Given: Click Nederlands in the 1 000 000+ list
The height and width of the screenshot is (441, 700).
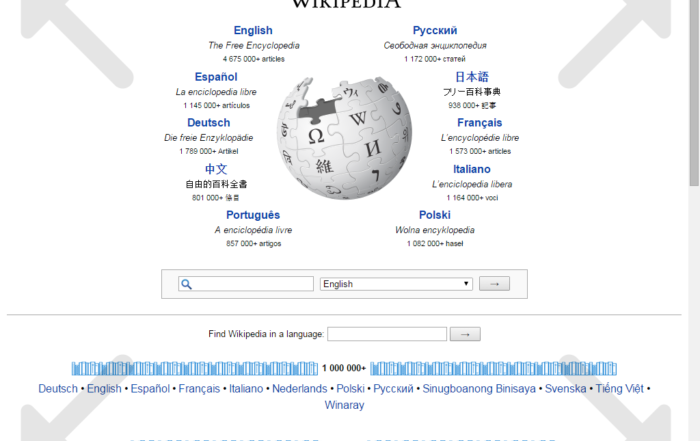Looking at the screenshot, I should (x=300, y=389).
